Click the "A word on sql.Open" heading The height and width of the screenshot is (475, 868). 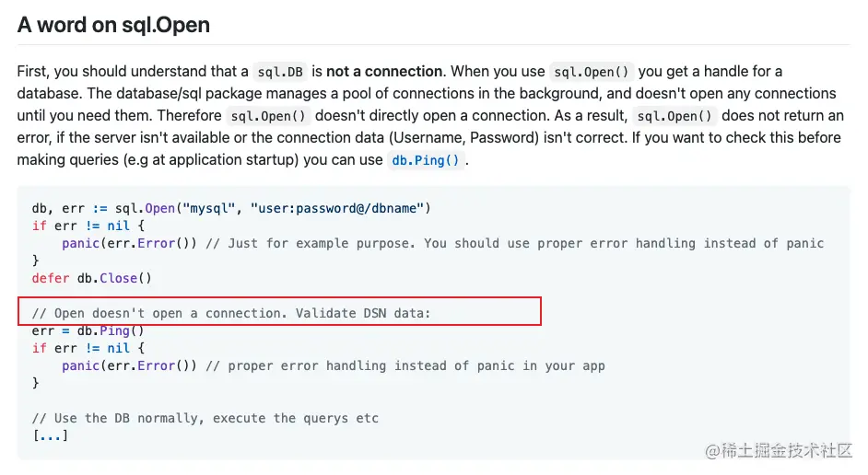pos(113,25)
